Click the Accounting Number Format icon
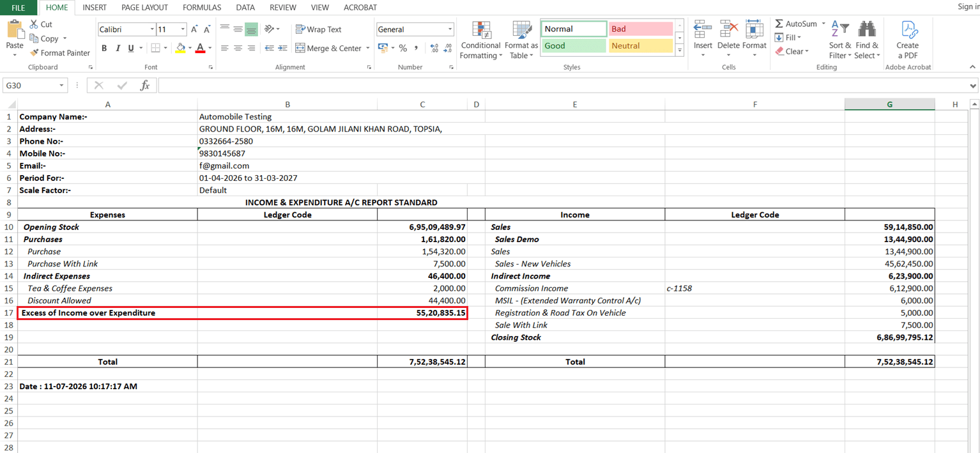This screenshot has height=453, width=980. click(383, 48)
